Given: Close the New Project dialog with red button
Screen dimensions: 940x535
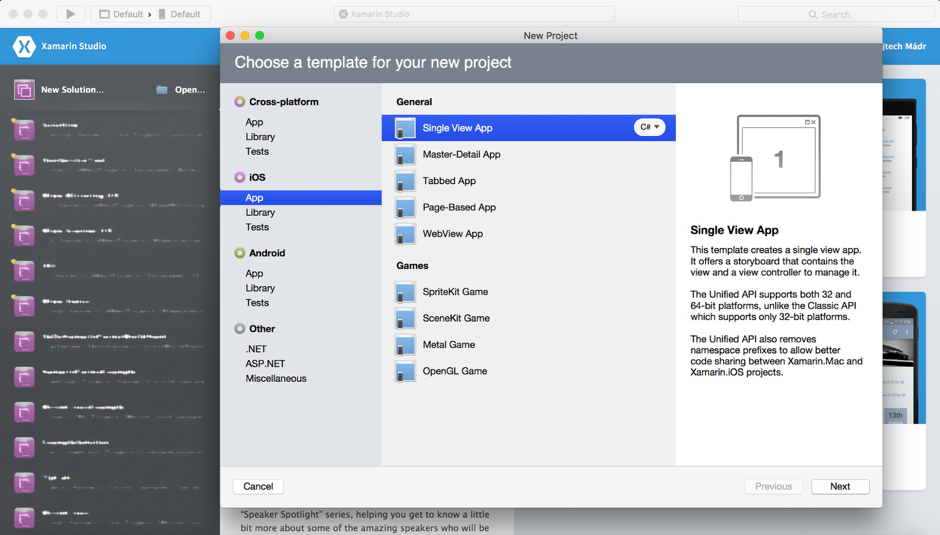Looking at the screenshot, I should [x=230, y=35].
